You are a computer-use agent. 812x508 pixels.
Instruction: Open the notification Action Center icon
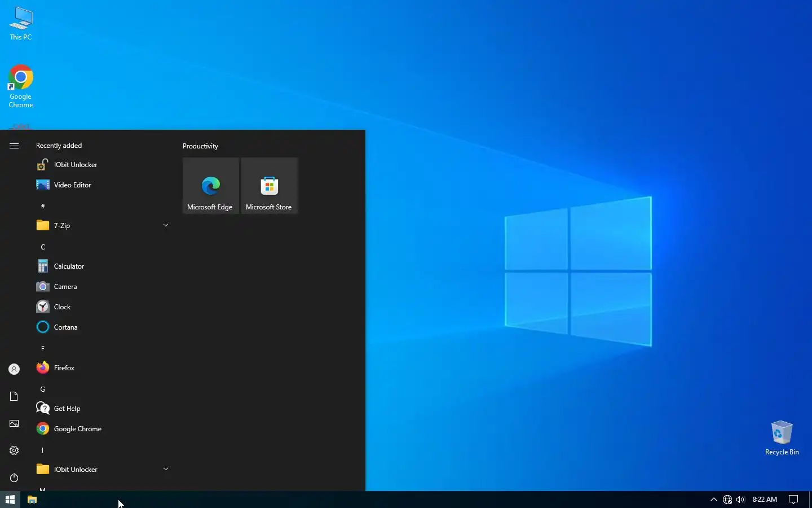pyautogui.click(x=793, y=500)
